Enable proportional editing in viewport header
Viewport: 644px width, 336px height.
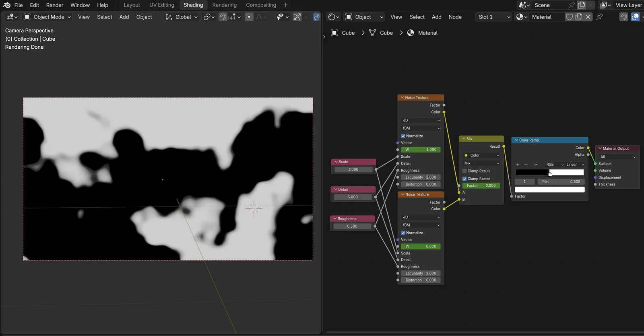point(249,17)
